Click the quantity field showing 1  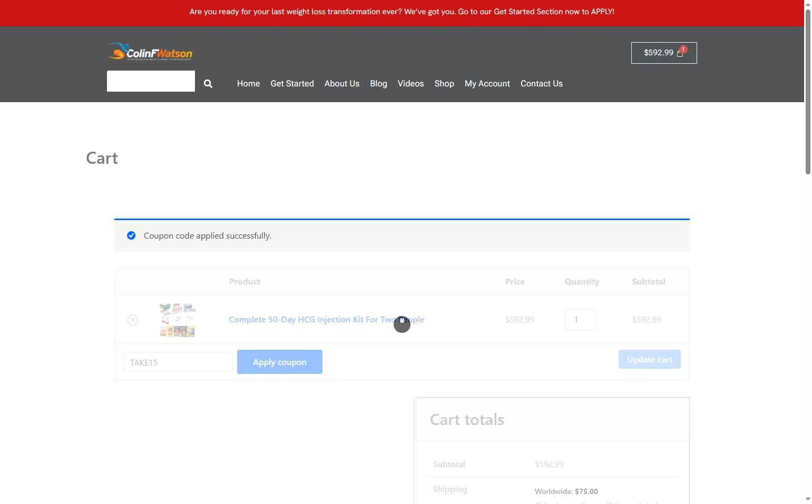[580, 319]
